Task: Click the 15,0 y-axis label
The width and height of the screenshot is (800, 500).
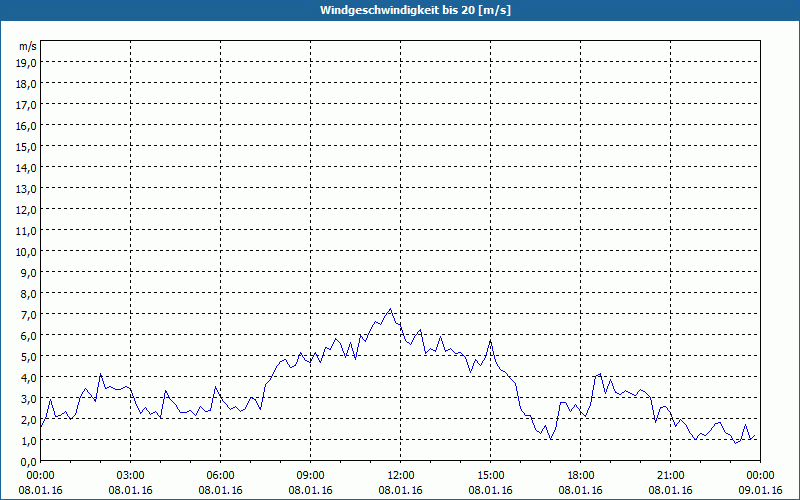Action: (x=26, y=147)
